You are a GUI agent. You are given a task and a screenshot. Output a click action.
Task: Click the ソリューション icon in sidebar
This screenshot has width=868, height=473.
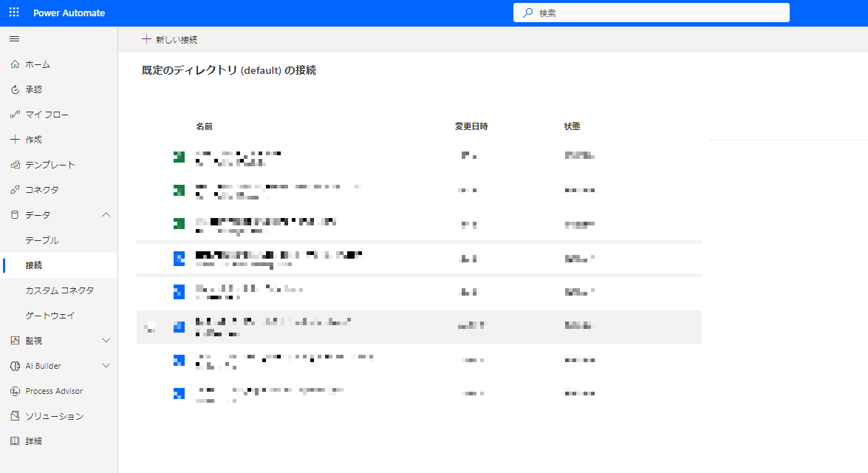(x=15, y=415)
